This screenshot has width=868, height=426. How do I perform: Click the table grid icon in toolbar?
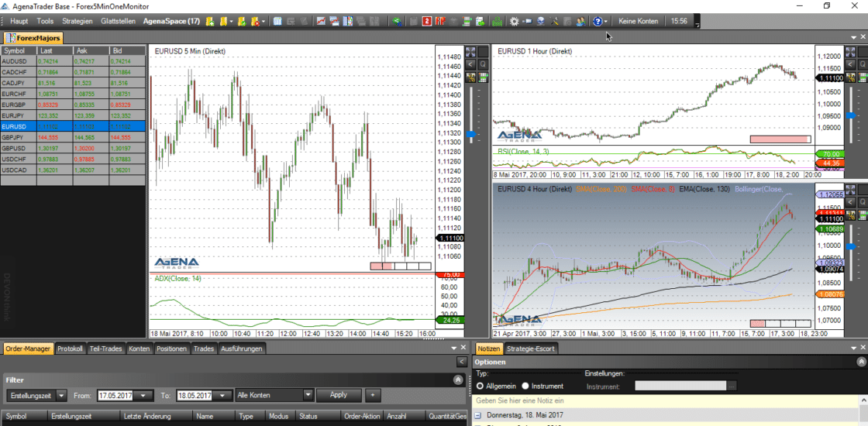pos(277,21)
